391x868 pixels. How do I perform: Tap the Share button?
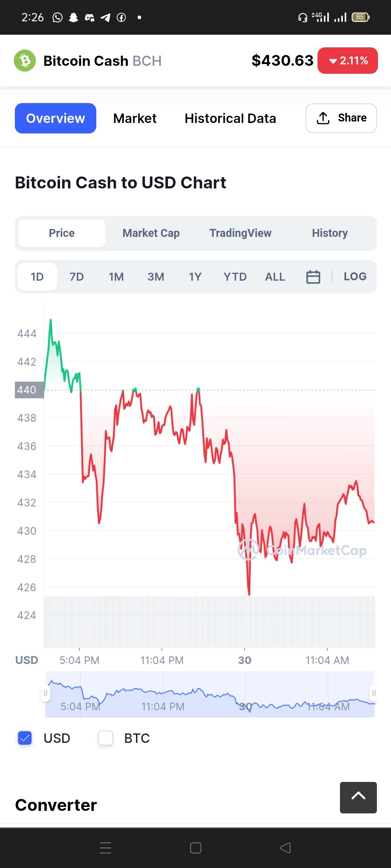pyautogui.click(x=341, y=118)
